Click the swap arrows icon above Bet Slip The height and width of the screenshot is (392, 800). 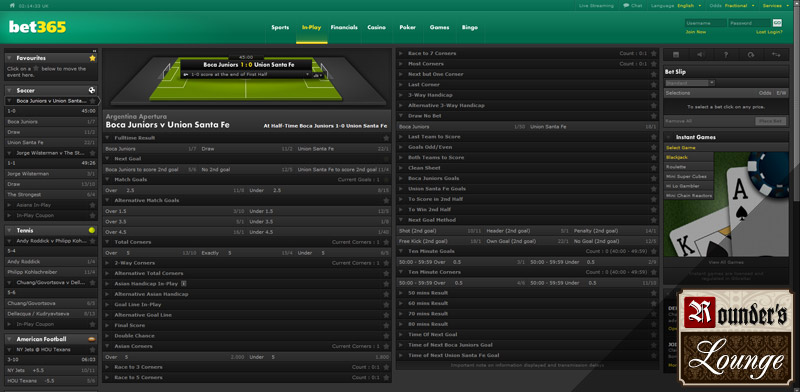pos(776,55)
